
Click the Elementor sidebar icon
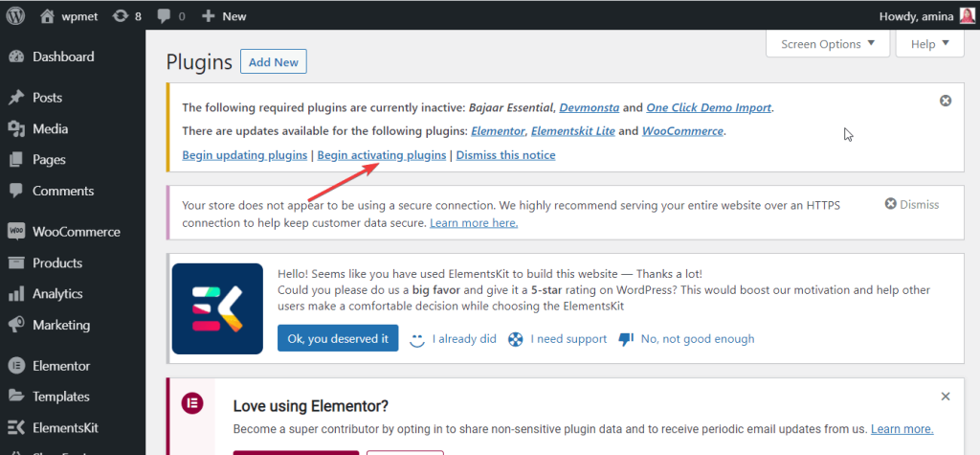click(x=16, y=366)
